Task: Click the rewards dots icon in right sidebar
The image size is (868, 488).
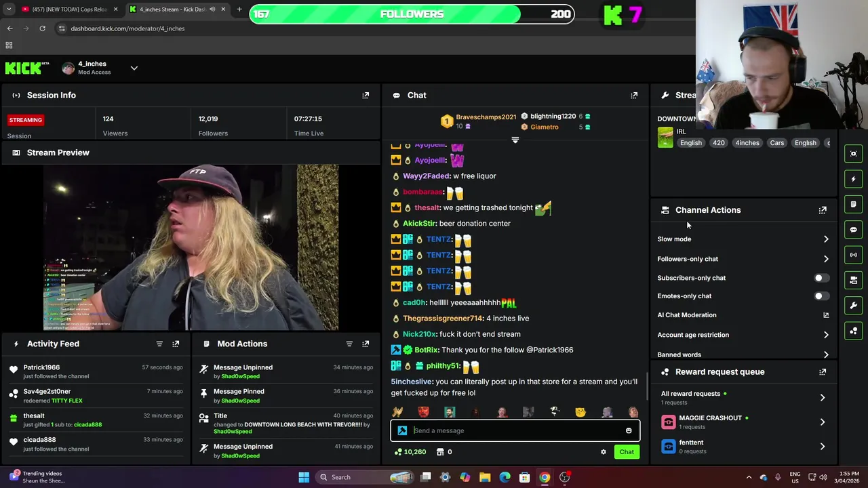Action: click(x=854, y=331)
